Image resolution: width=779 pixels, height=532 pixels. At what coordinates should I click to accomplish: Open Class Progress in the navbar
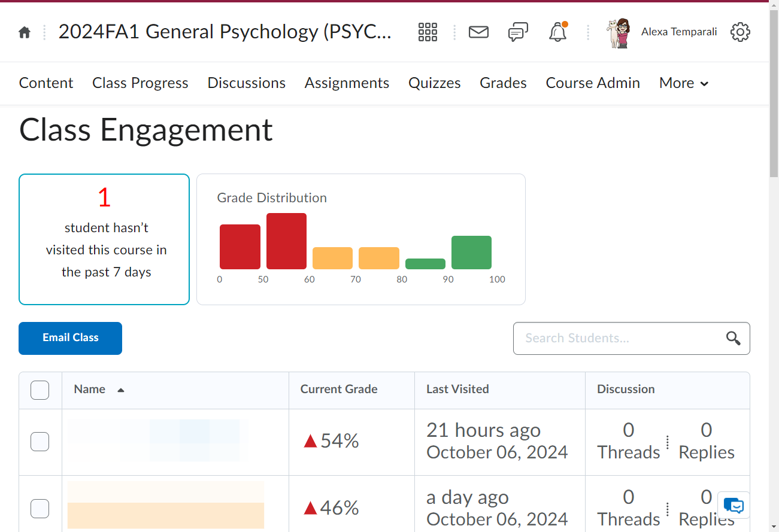140,83
